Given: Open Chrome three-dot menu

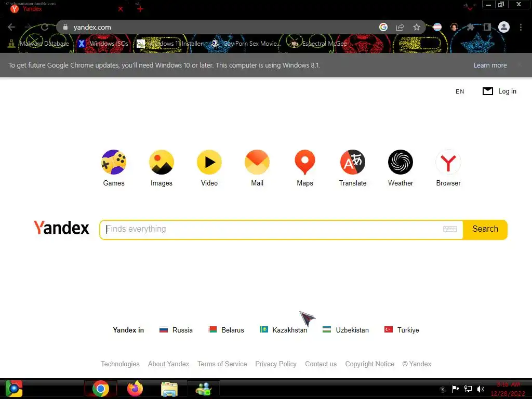Looking at the screenshot, I should click(x=521, y=27).
